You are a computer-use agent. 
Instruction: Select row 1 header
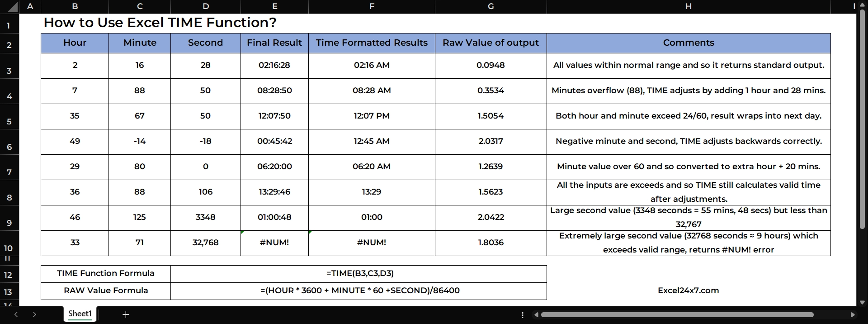point(9,23)
